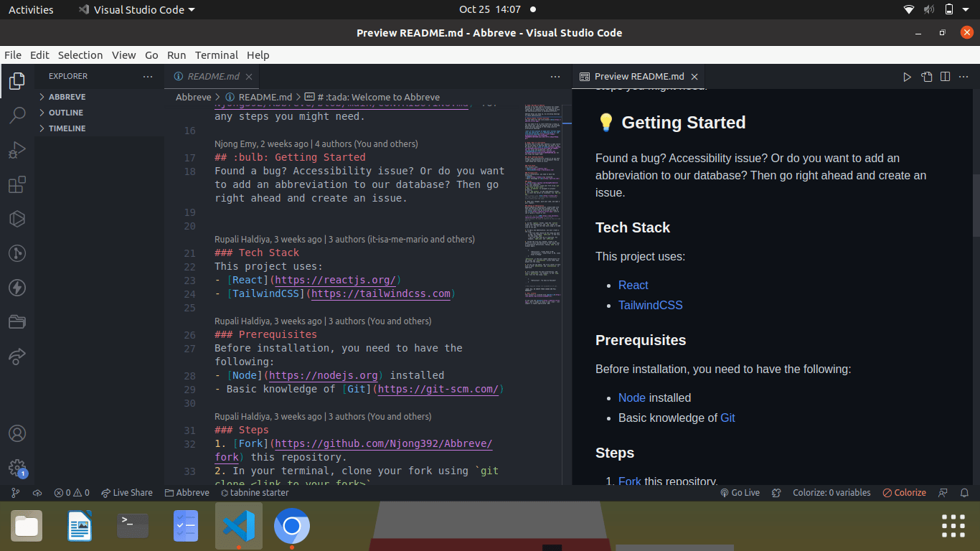Click the Abbreve folder item in status bar
This screenshot has width=980, height=551.
pyautogui.click(x=187, y=493)
